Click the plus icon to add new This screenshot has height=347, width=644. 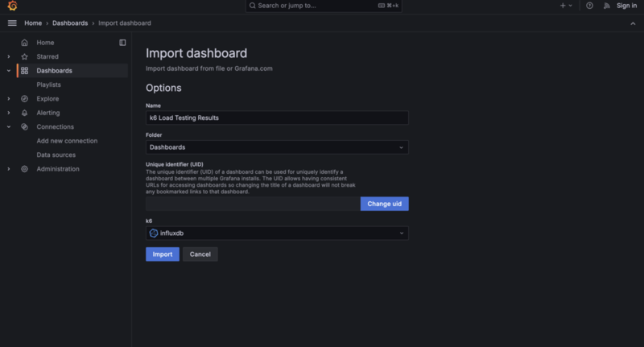pyautogui.click(x=563, y=6)
